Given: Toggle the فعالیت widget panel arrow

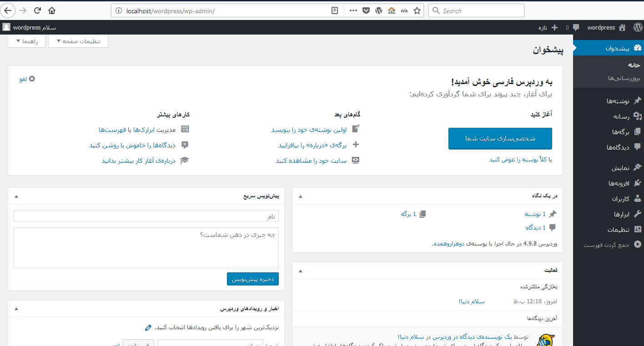Looking at the screenshot, I should 300,271.
